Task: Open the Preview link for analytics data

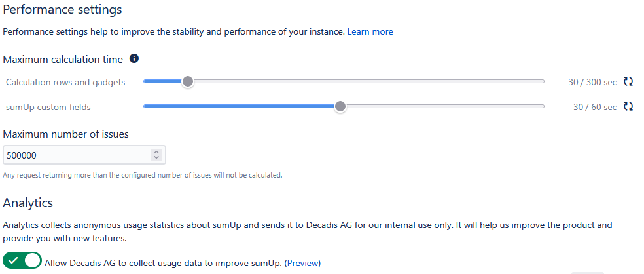Action: (x=302, y=263)
